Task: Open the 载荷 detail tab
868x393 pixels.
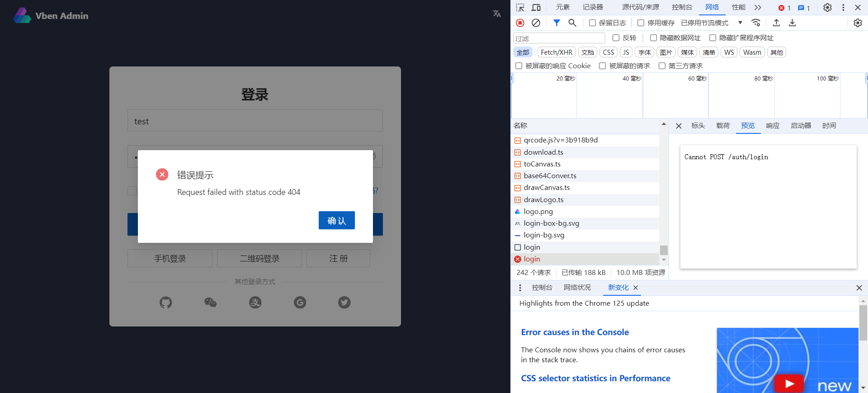Action: pos(723,126)
